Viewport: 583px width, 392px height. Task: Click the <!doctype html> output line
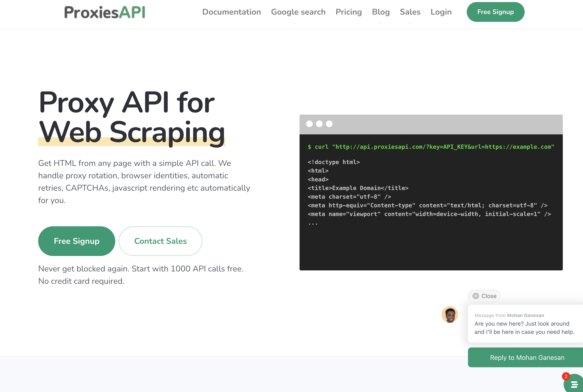click(334, 162)
